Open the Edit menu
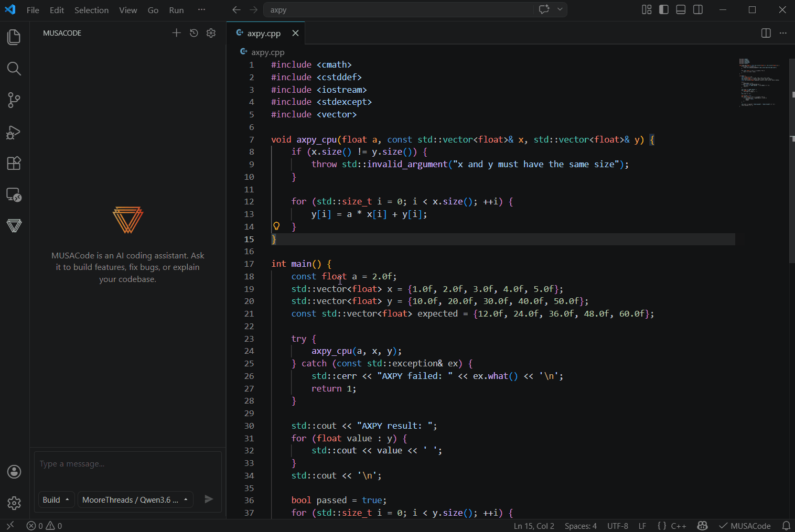Screen dimensions: 795x532 pos(57,10)
